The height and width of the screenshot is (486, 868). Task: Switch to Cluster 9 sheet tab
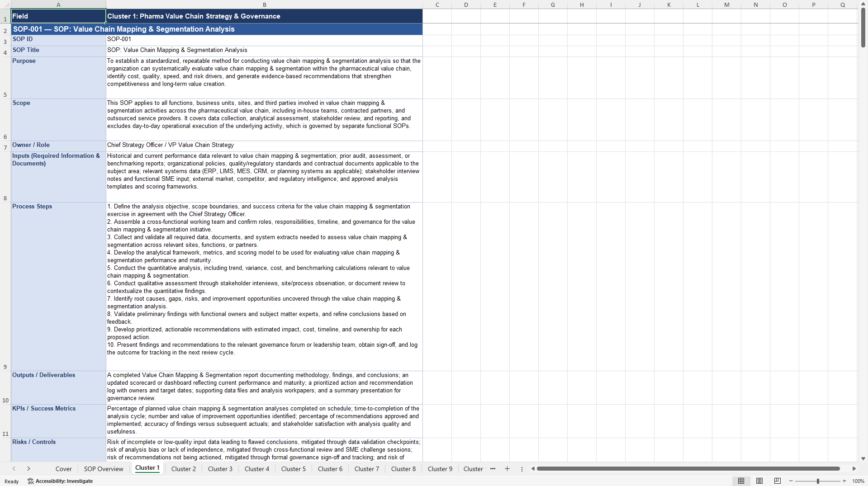(440, 469)
